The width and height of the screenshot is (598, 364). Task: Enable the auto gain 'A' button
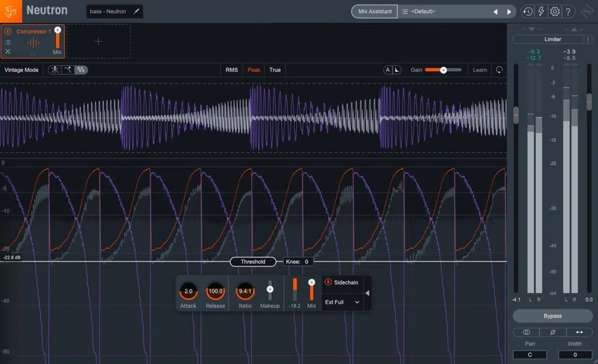(x=388, y=70)
